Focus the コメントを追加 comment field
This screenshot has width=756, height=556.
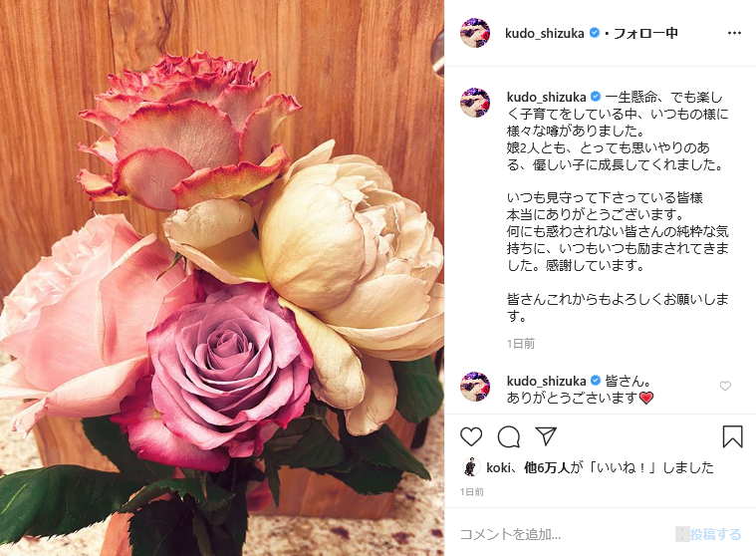click(564, 534)
